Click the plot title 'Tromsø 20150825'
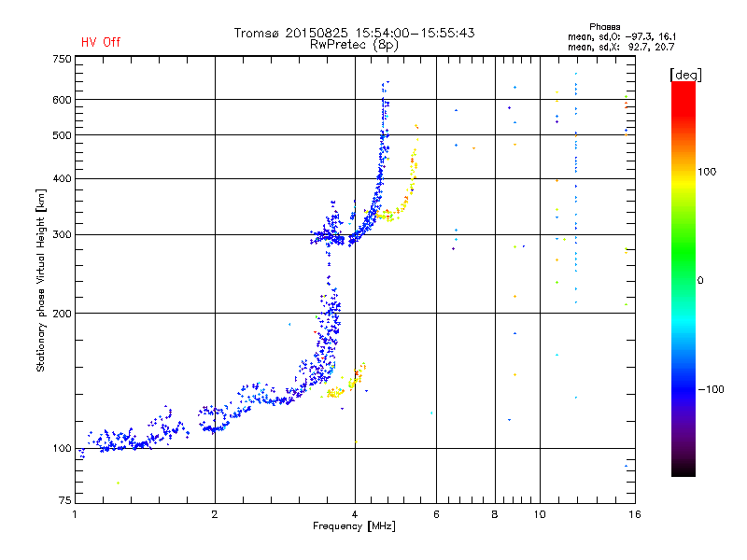 pos(291,33)
